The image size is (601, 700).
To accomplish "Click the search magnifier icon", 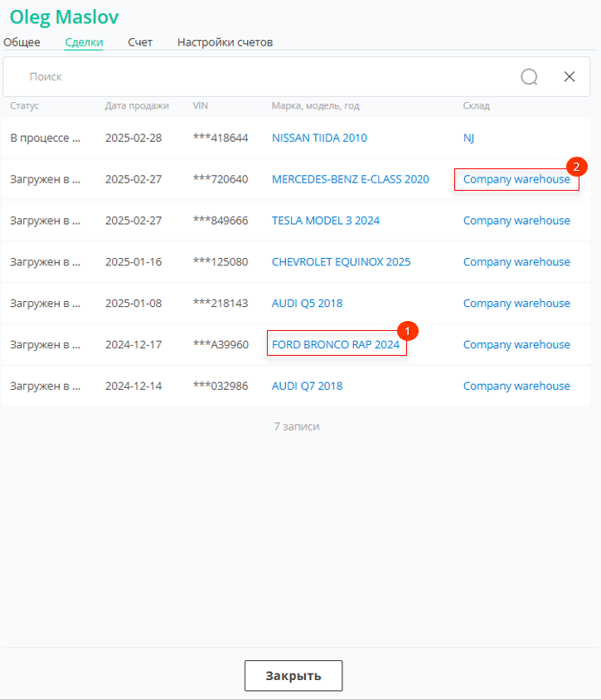I will click(x=529, y=77).
